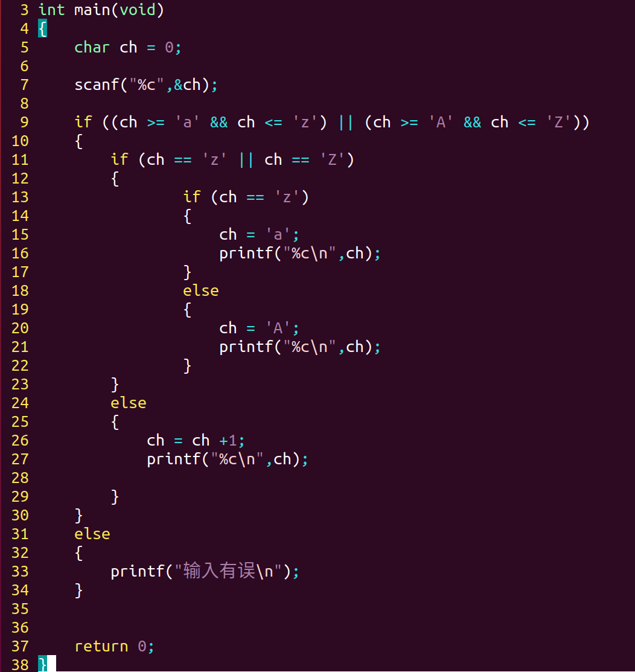Click the 'else' keyword on line 24
This screenshot has width=635, height=672.
tap(129, 403)
